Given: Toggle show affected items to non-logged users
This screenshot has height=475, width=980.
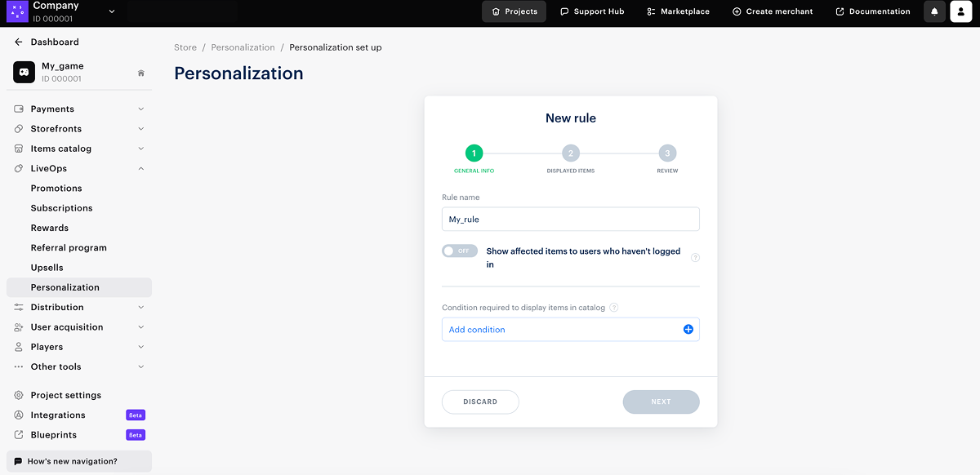Looking at the screenshot, I should 459,251.
